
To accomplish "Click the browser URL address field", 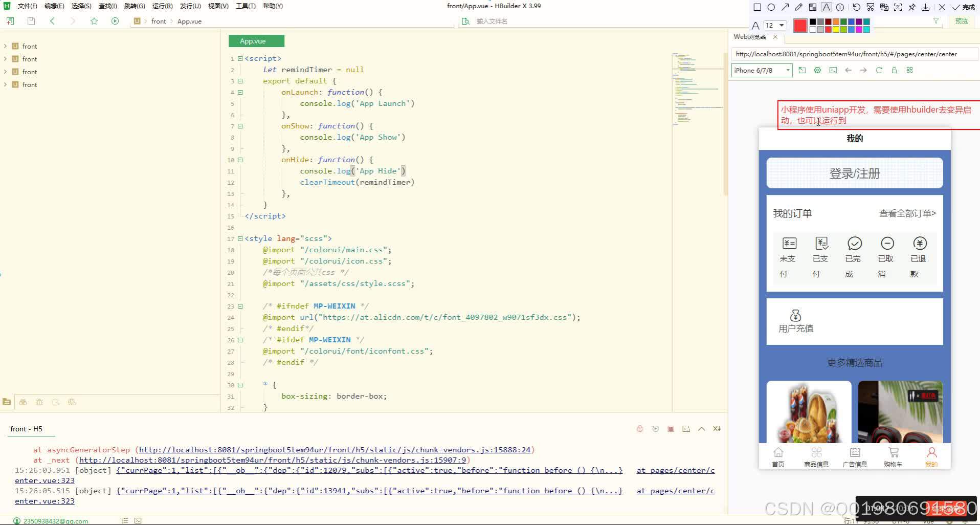I will (854, 54).
